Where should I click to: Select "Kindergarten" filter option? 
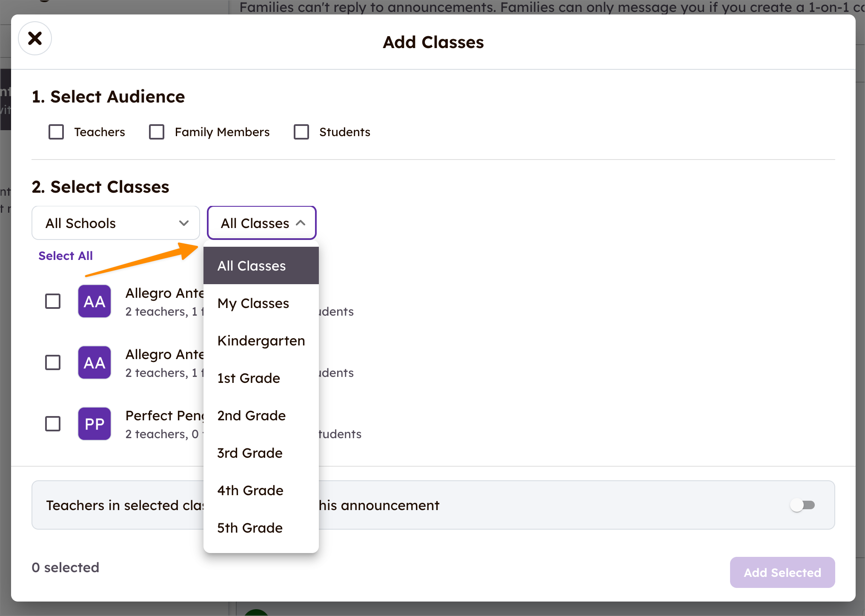point(261,340)
